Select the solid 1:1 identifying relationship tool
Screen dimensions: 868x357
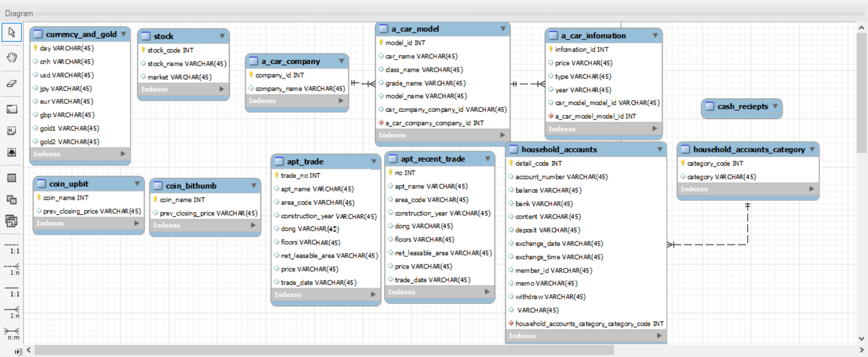click(x=12, y=291)
